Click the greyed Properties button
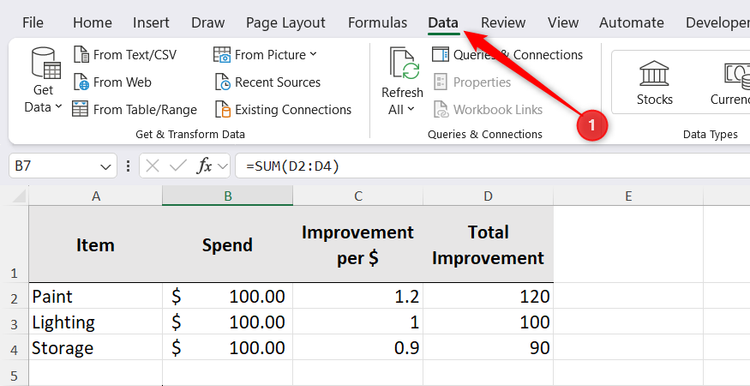 pyautogui.click(x=472, y=82)
